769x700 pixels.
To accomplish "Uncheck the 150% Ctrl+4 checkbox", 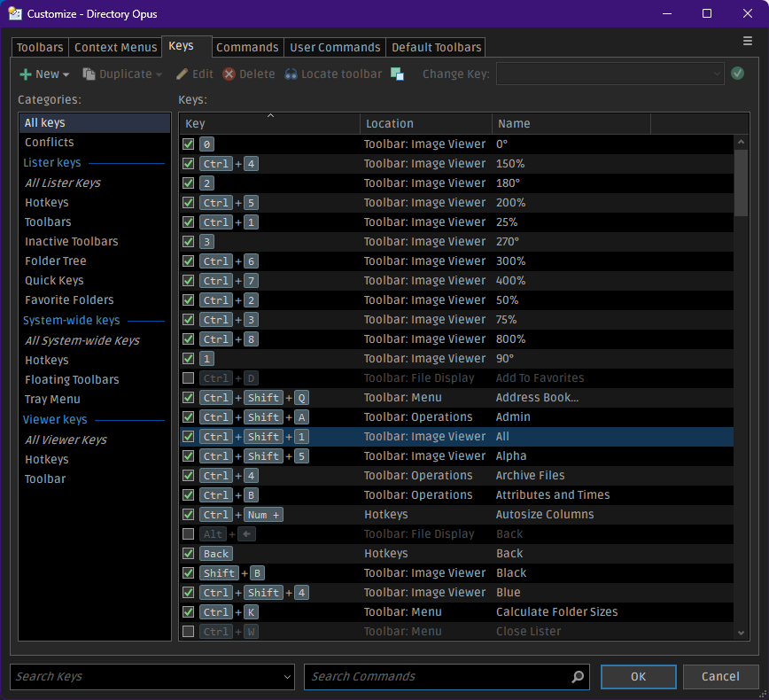I will (x=189, y=164).
